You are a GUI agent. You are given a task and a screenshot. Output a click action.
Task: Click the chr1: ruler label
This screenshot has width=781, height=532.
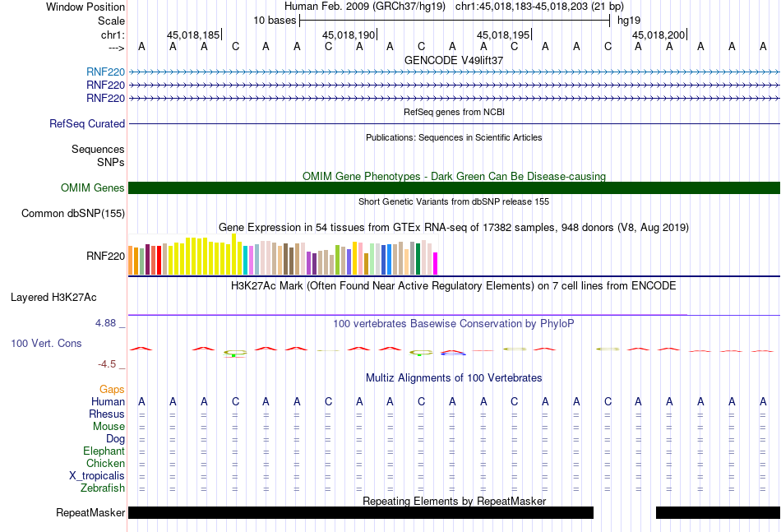[x=113, y=35]
